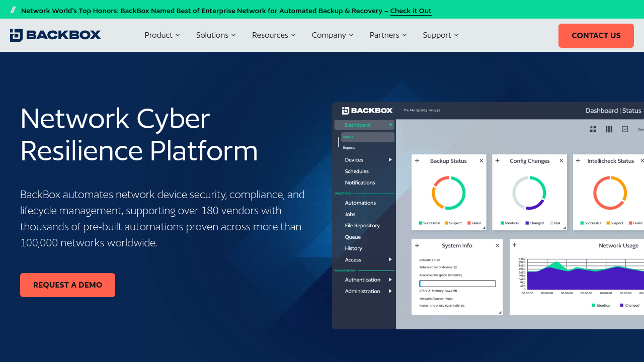
Task: Click the Request a Demo button
Action: pos(67,285)
